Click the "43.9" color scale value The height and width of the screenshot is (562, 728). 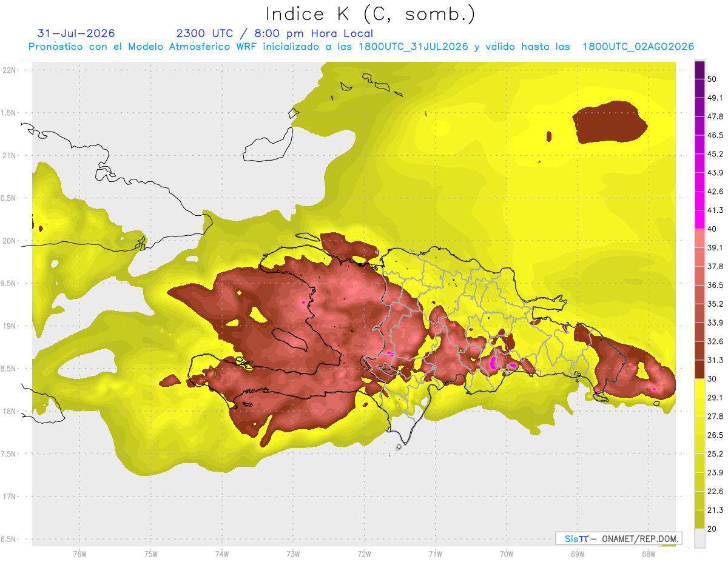coord(715,173)
